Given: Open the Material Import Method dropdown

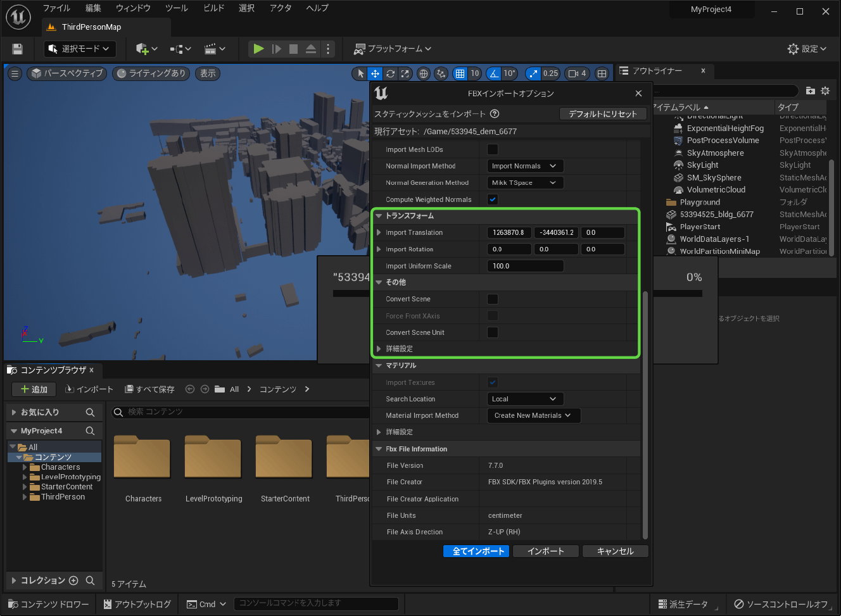Looking at the screenshot, I should [x=534, y=415].
